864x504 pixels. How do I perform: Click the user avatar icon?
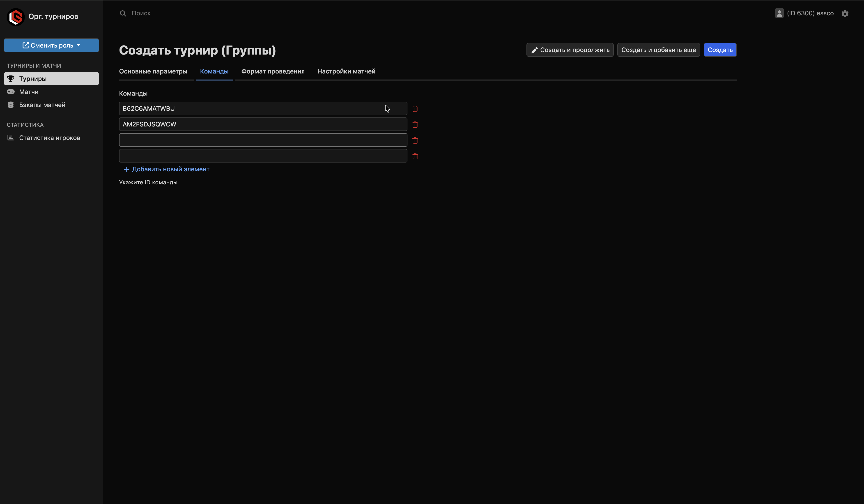779,13
